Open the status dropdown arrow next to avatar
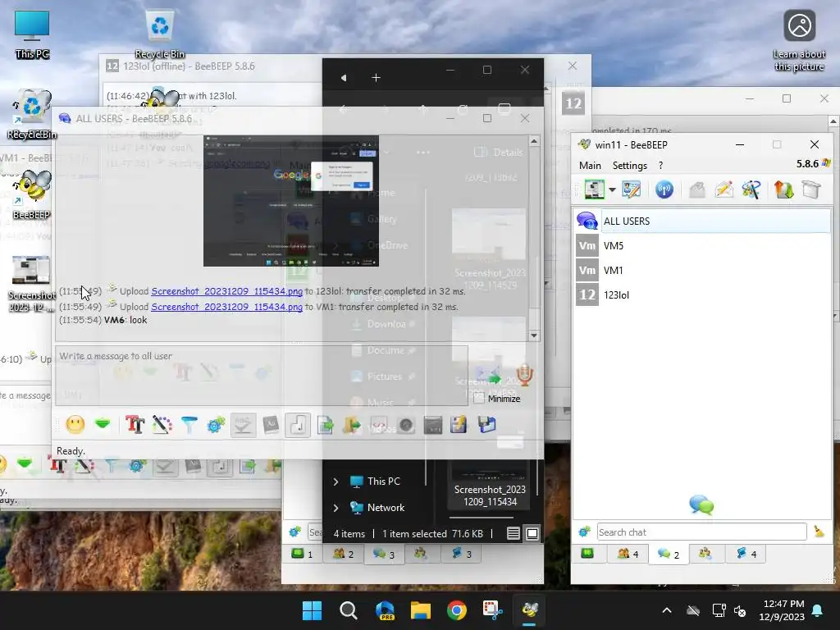The image size is (840, 630). (612, 189)
